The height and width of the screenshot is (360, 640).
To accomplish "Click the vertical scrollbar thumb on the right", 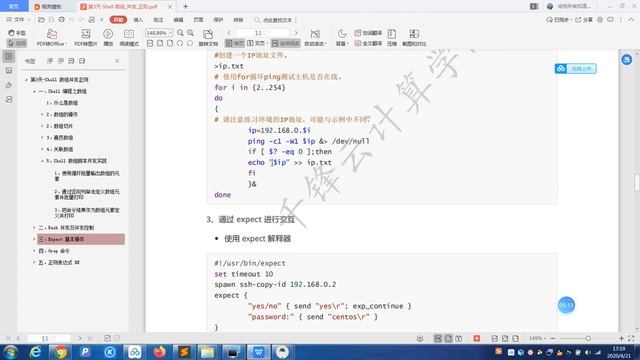I will point(637,182).
